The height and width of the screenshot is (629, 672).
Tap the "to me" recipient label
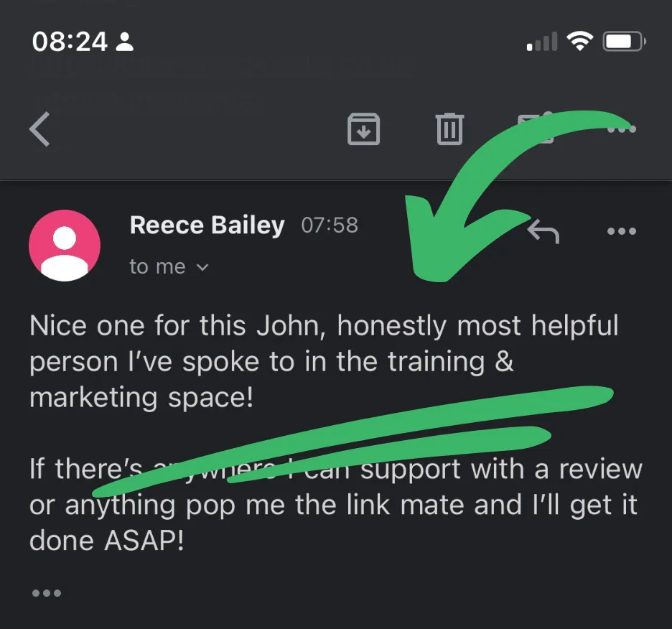pos(157,266)
